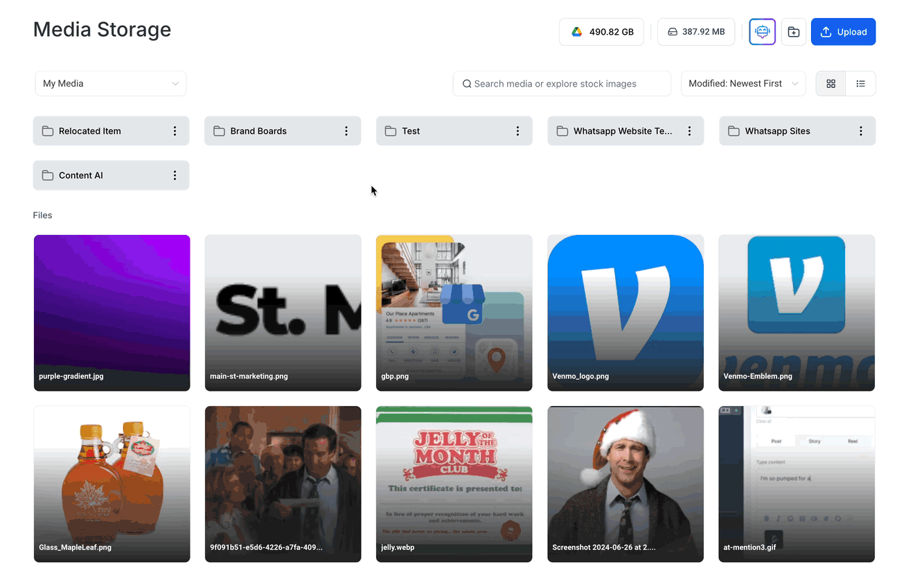924x571 pixels.
Task: Click the folder icon of Content AI
Action: (48, 175)
